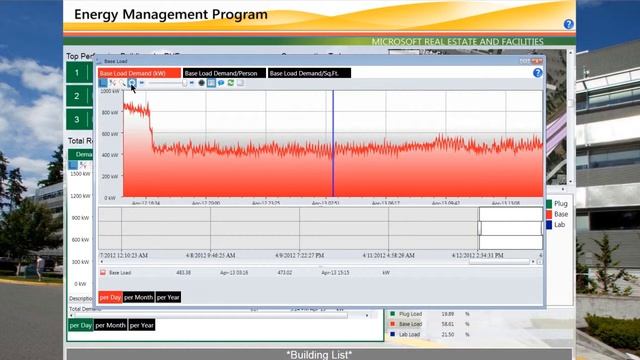Switch to Base Load Demand/Person tab
This screenshot has height=360, width=640.
[x=224, y=73]
